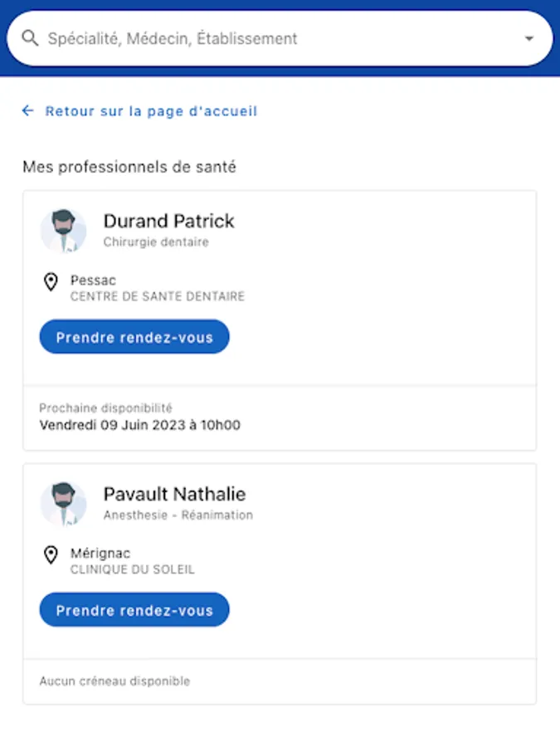This screenshot has width=560, height=747.
Task: Open Pavault Nathalie's profile name
Action: click(x=175, y=494)
